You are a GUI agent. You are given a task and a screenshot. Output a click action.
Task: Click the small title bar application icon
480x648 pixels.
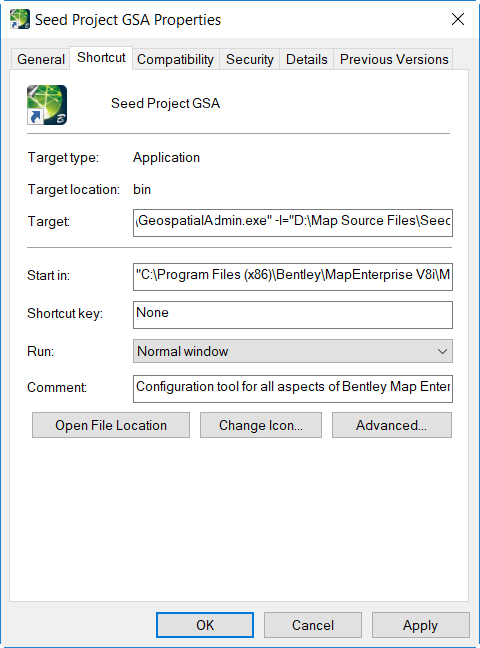pos(19,19)
